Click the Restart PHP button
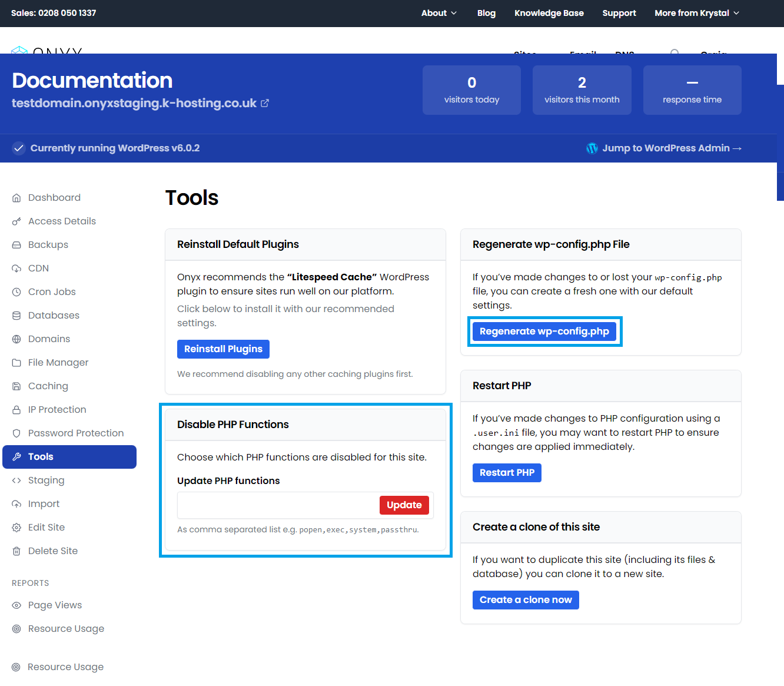Image resolution: width=784 pixels, height=686 pixels. tap(507, 473)
